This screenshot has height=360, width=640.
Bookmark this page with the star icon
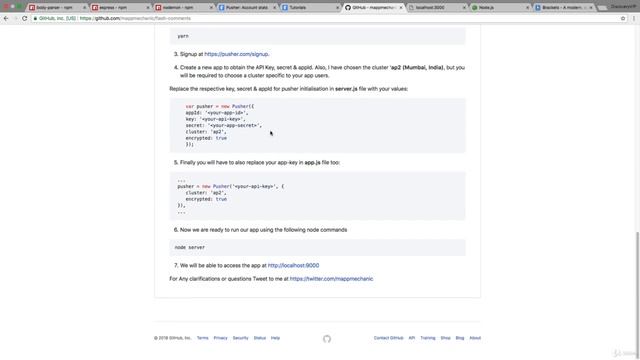(623, 18)
